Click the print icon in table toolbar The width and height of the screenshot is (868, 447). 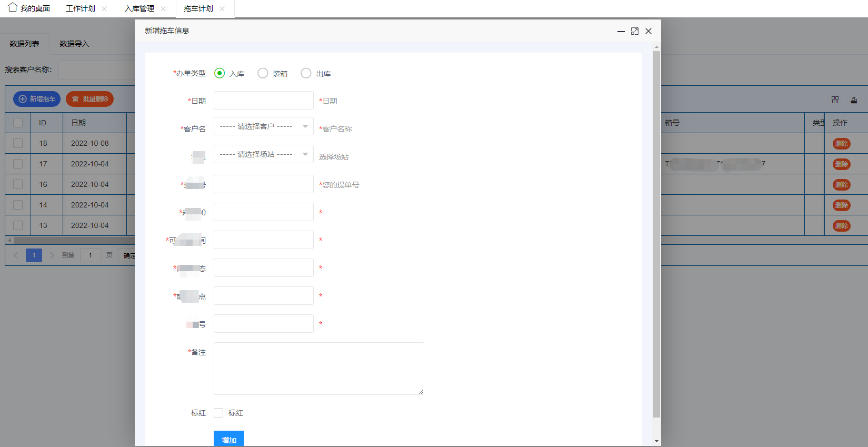pos(854,100)
